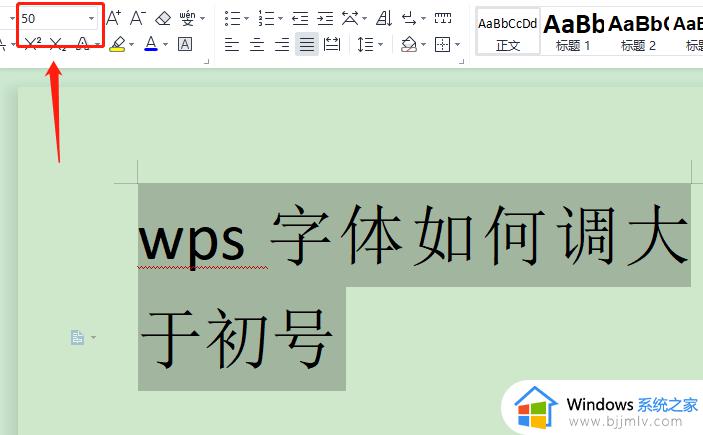This screenshot has width=703, height=435.
Task: Open the paragraph group dialog launcher
Action: point(462,61)
